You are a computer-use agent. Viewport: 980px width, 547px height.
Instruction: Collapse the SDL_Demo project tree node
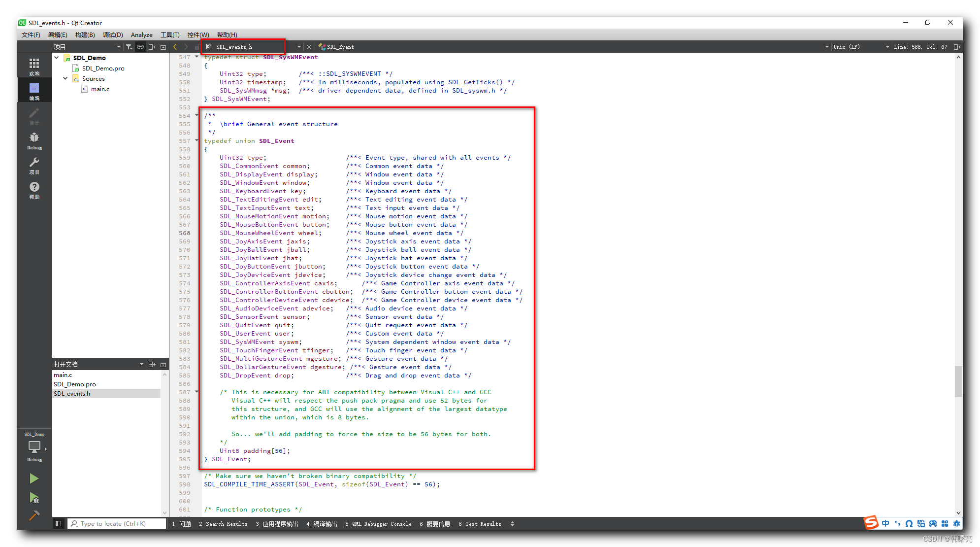[x=57, y=58]
